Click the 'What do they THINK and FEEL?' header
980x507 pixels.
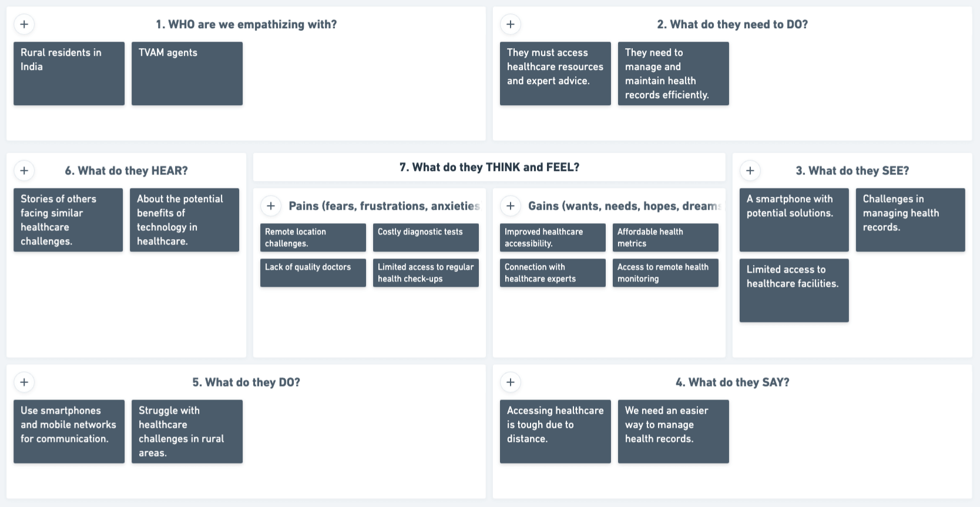489,167
